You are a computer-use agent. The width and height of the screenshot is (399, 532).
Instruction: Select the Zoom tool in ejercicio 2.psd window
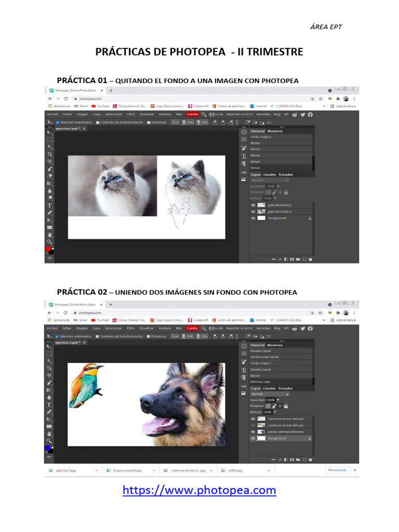(49, 441)
